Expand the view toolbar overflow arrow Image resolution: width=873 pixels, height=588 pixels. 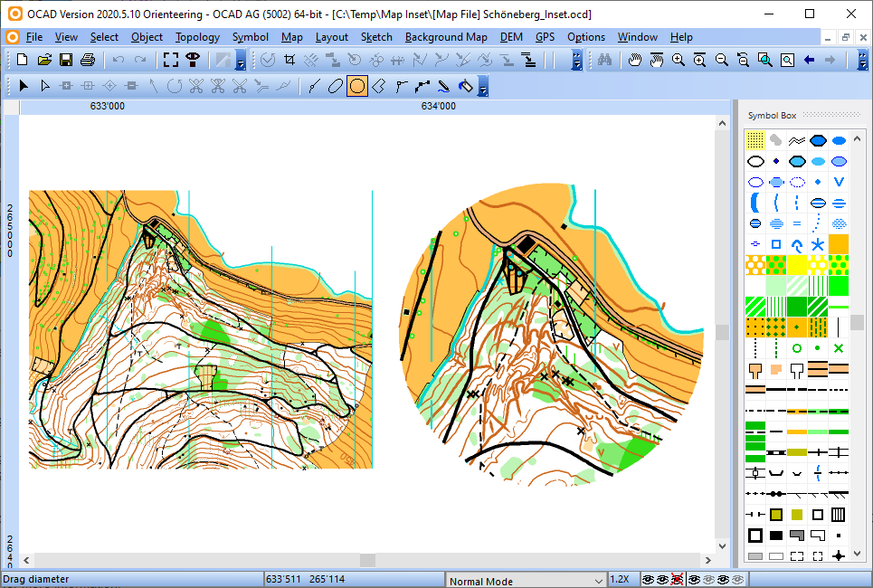pos(862,60)
